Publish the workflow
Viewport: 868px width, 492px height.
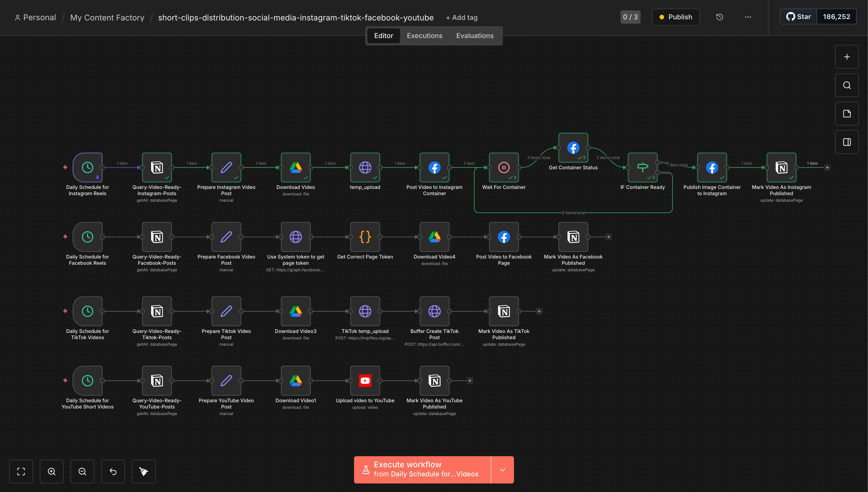(x=676, y=17)
